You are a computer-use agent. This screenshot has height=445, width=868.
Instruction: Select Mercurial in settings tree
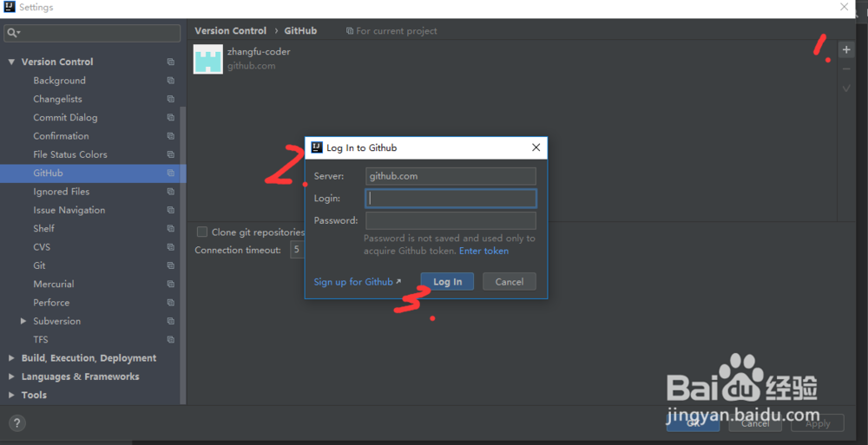(54, 284)
